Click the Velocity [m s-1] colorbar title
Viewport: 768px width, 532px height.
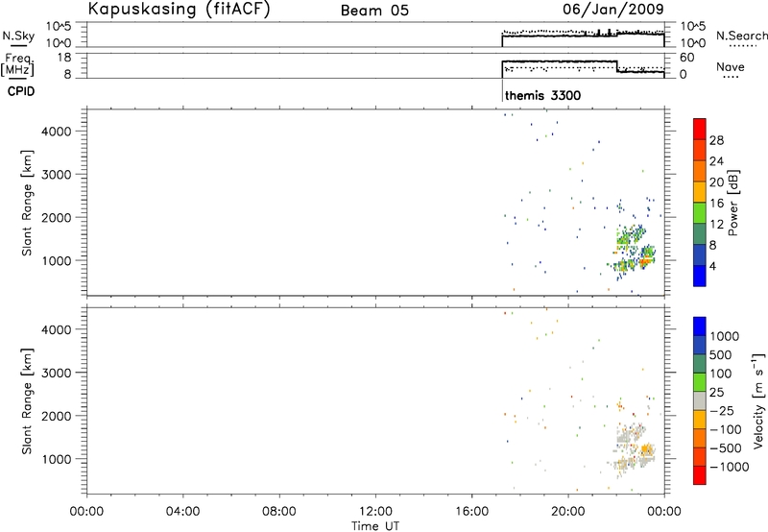click(x=758, y=400)
